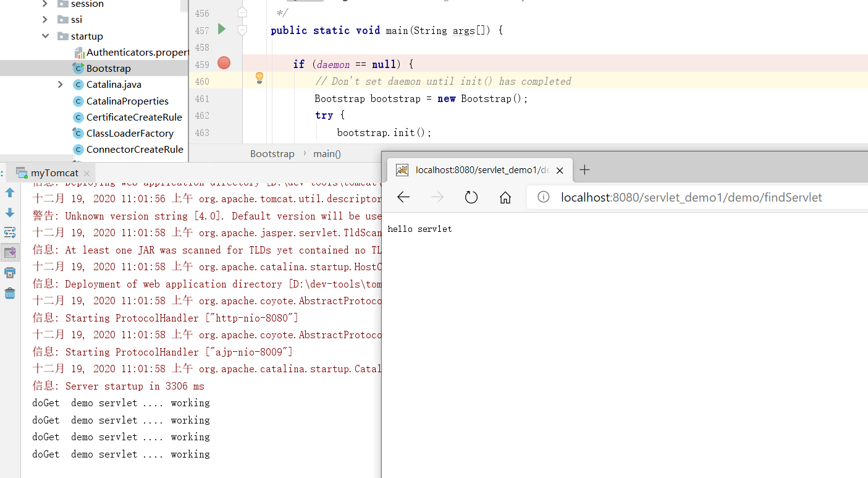
Task: Close the myTomcat run tab
Action: click(x=87, y=173)
